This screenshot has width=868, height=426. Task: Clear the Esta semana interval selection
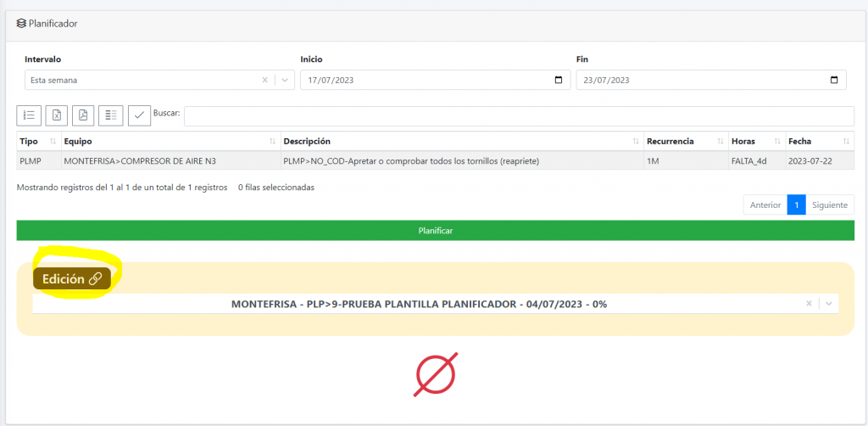tap(264, 80)
